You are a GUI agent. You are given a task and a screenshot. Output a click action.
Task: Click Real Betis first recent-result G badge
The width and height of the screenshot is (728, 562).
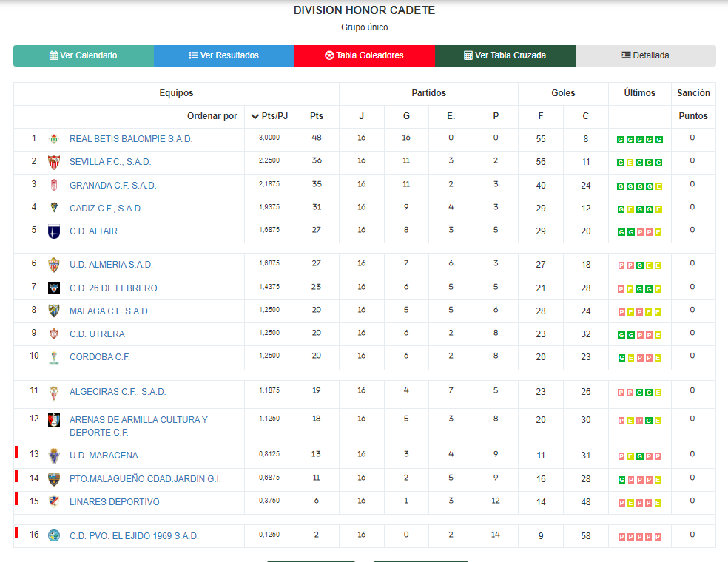pos(620,140)
